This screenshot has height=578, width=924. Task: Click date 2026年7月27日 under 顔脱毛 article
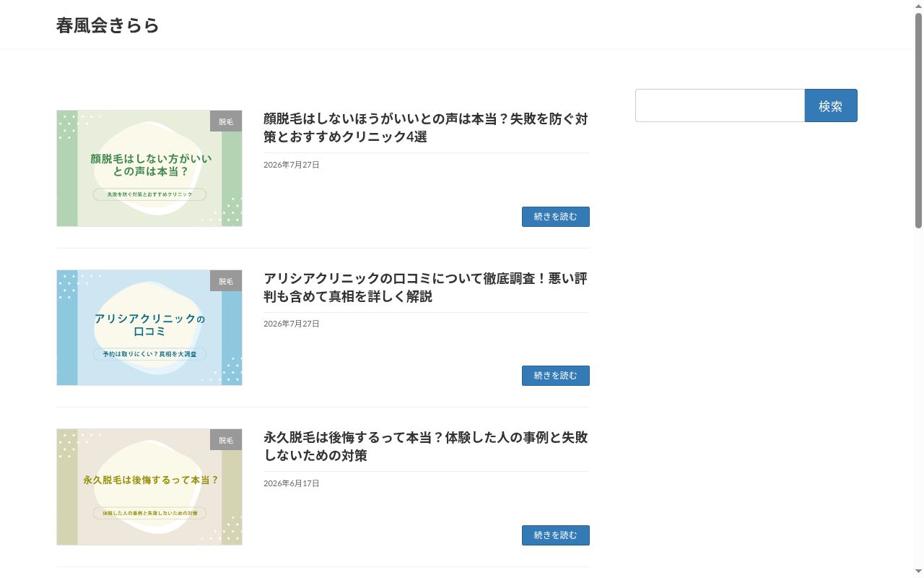pyautogui.click(x=291, y=165)
